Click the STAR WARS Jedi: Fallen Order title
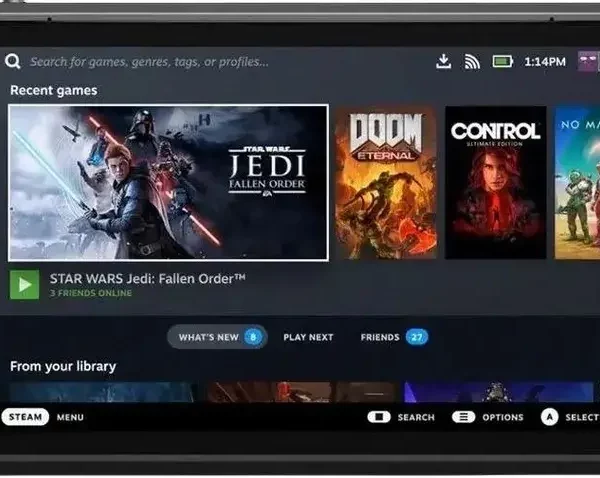 (x=147, y=278)
